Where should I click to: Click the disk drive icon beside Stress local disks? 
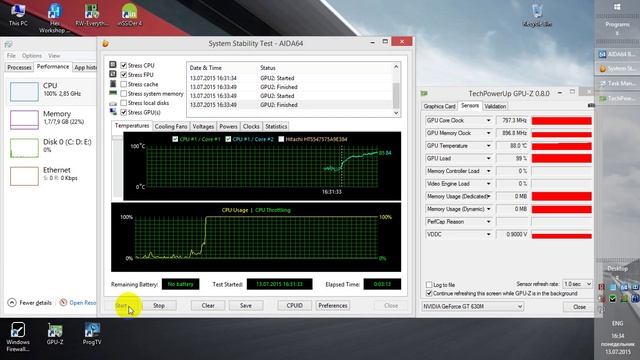(x=113, y=103)
